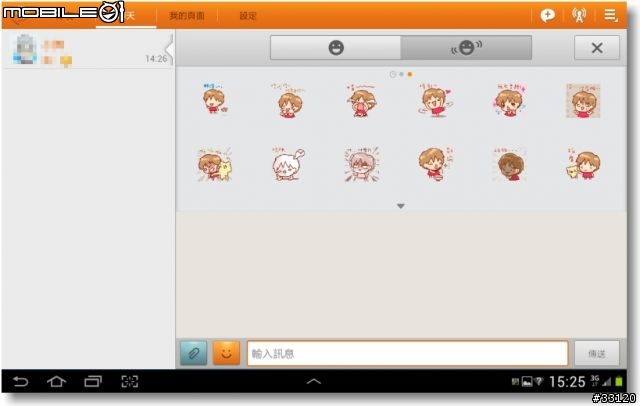Collapse the chat list using the edge arrow handle
The image size is (640, 406).
click(170, 50)
